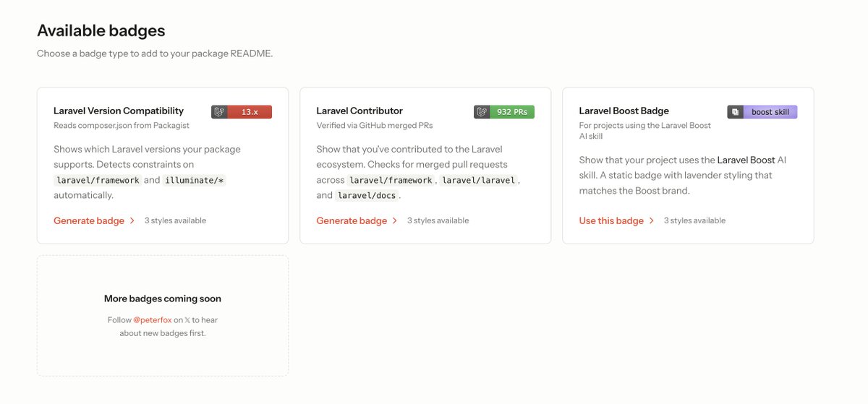
Task: Click the Use this badge link
Action: click(611, 220)
